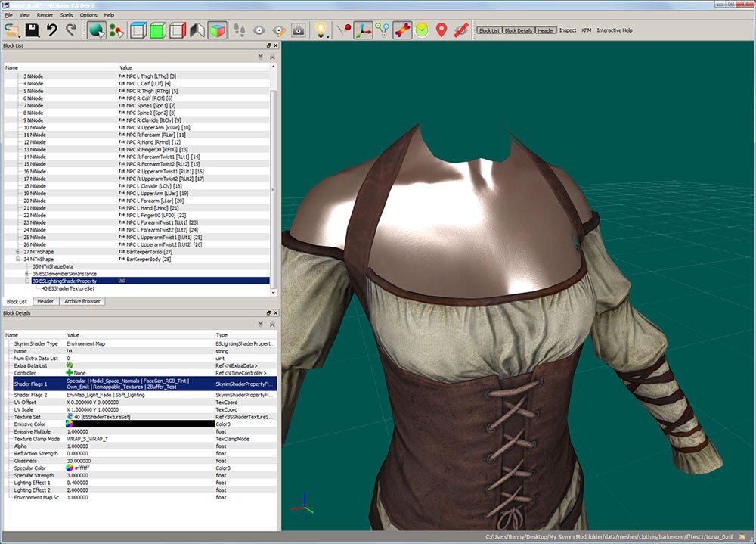
Task: Click the bone skeleton toolbar icon
Action: point(402,30)
